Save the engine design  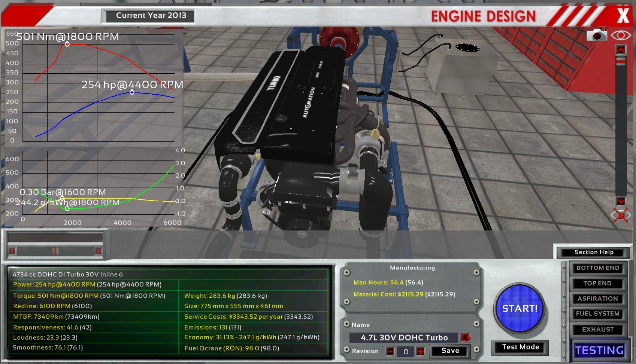450,351
